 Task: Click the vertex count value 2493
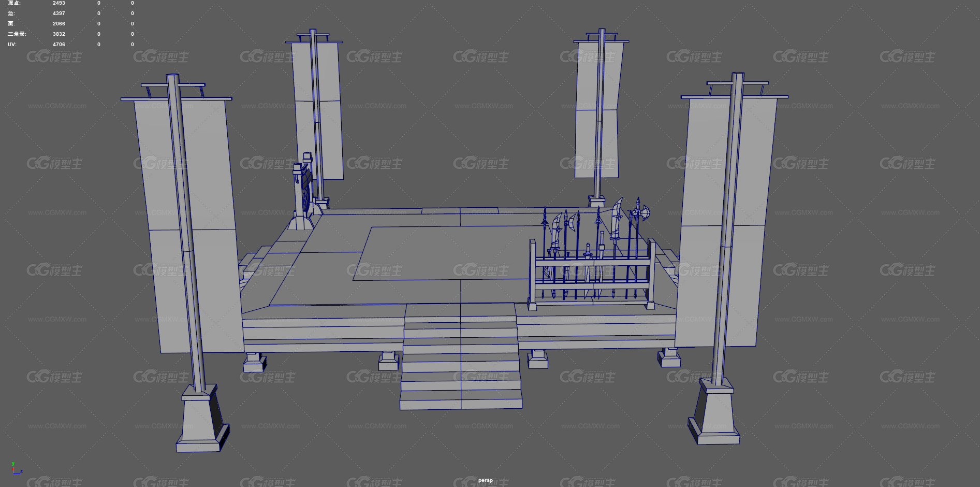(x=59, y=3)
